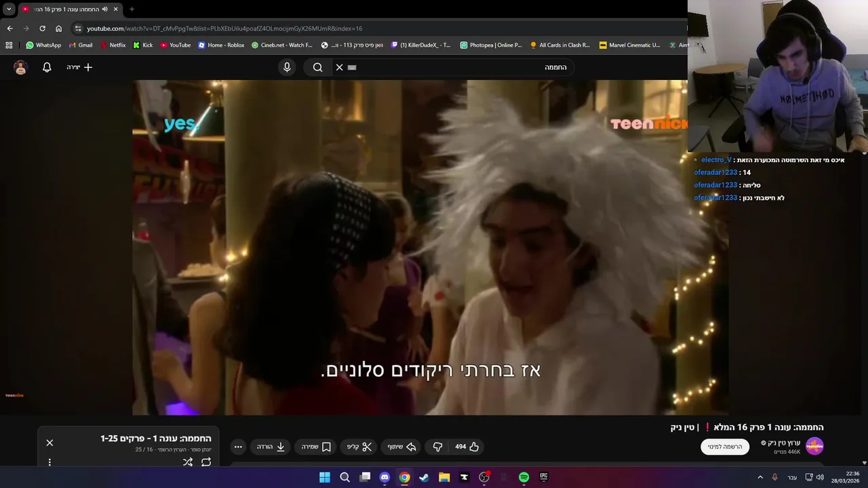
Task: Open Task View on the taskbar
Action: 365,477
